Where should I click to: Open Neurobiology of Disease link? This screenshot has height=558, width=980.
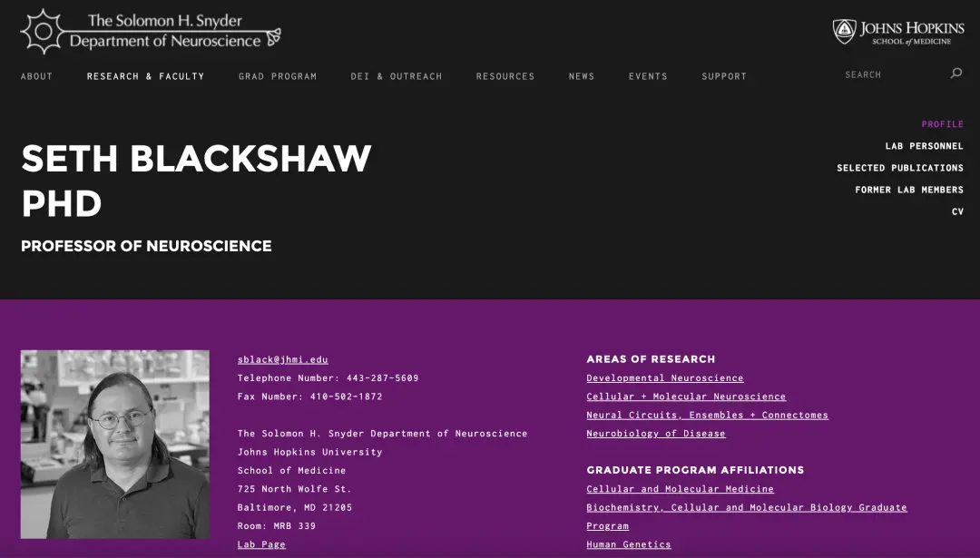tap(656, 433)
